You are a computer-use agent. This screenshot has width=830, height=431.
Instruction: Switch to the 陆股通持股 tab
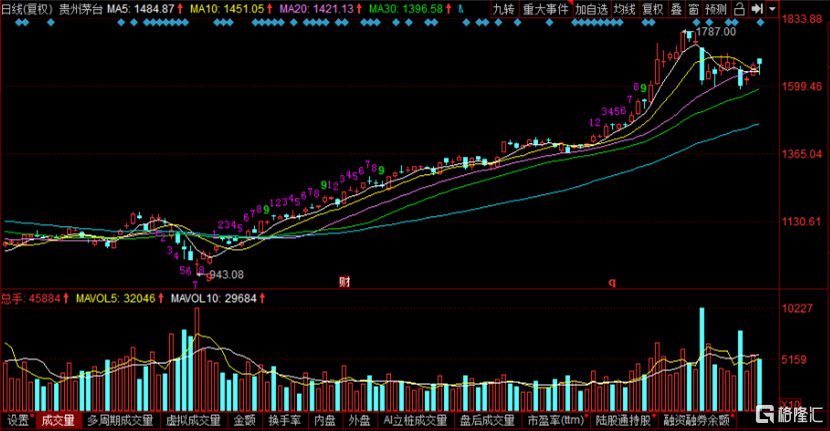624,420
